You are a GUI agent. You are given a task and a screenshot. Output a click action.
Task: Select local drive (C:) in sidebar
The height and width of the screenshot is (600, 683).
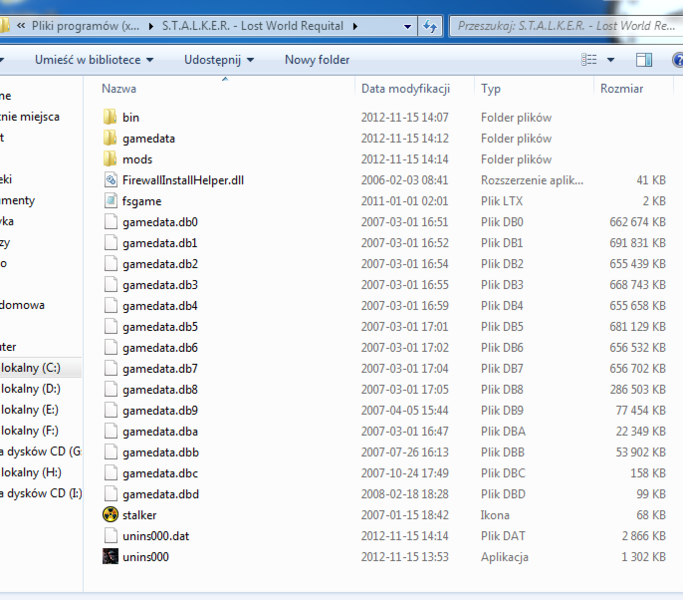(30, 368)
